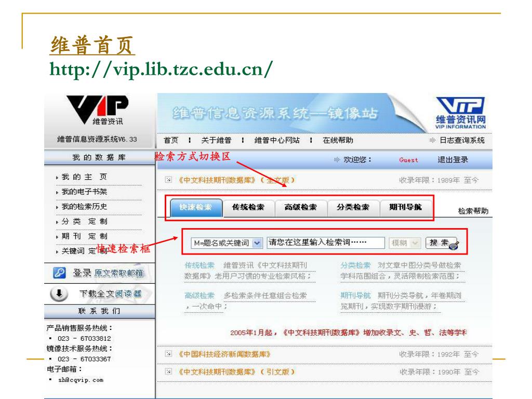Click the 维普信息资源系统—镜像站 banner
The width and height of the screenshot is (532, 399).
point(275,113)
